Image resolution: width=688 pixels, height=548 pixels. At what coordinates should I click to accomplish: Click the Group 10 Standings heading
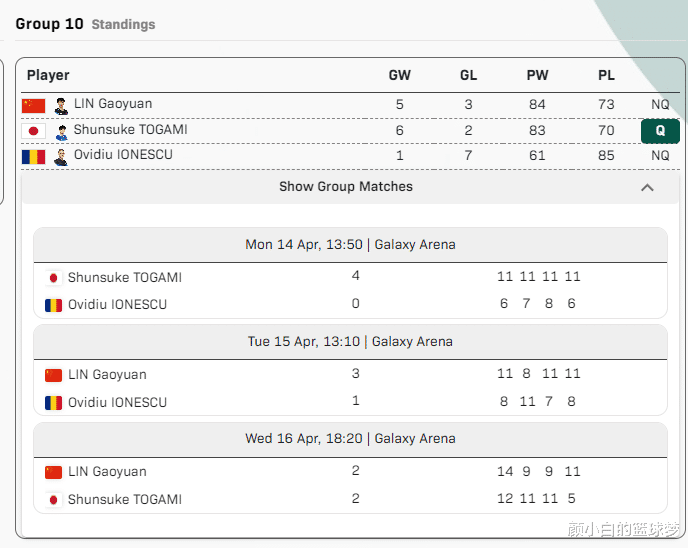[85, 24]
